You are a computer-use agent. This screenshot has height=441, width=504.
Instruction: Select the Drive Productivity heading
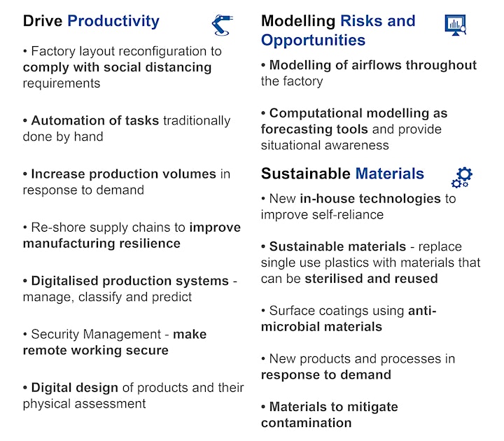pos(91,21)
